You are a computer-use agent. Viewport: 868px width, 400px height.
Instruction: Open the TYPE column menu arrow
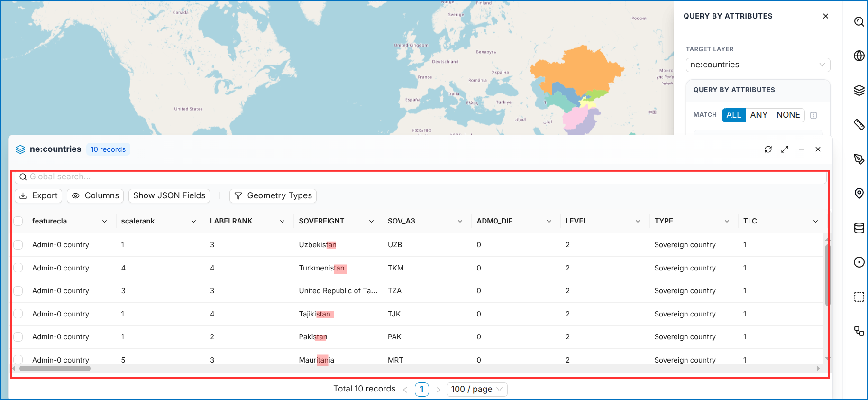pos(727,222)
